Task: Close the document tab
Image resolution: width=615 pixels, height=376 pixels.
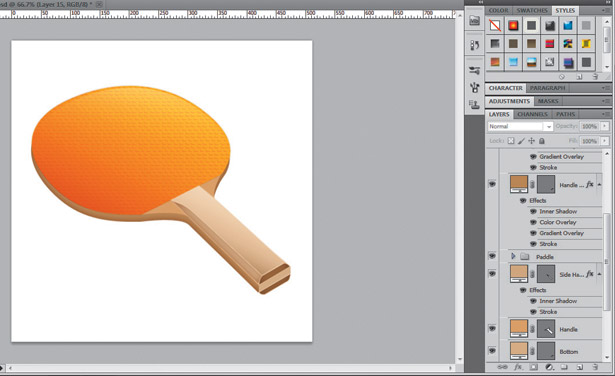Action: (99, 4)
